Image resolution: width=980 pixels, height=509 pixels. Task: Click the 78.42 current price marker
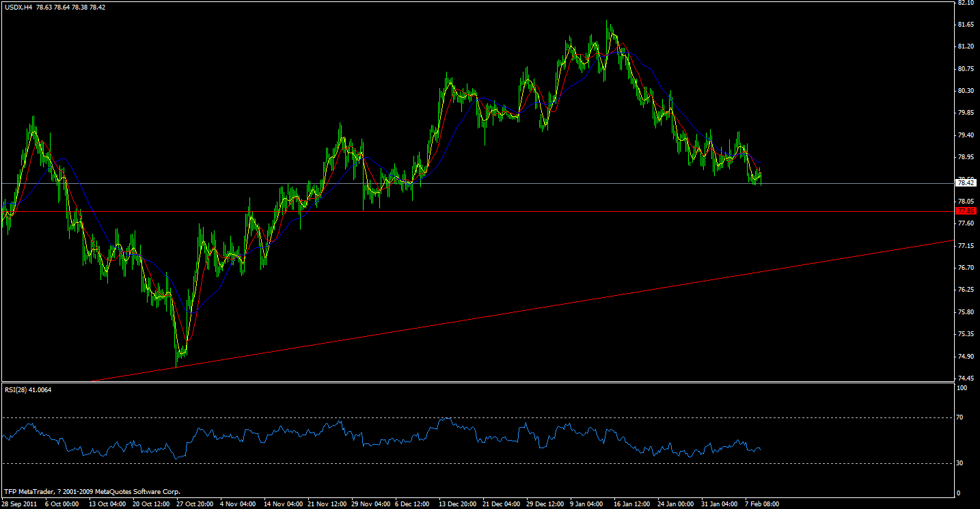point(966,183)
